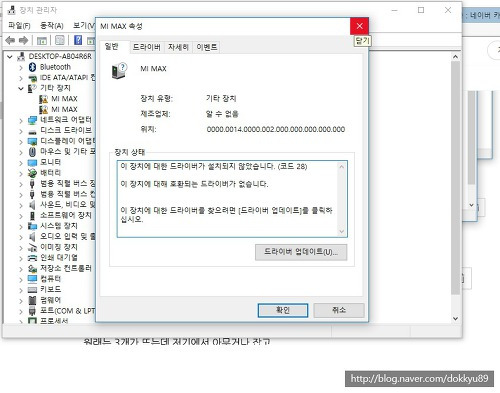Click the device status box scroll-up arrow
This screenshot has width=500, height=393.
[342, 167]
